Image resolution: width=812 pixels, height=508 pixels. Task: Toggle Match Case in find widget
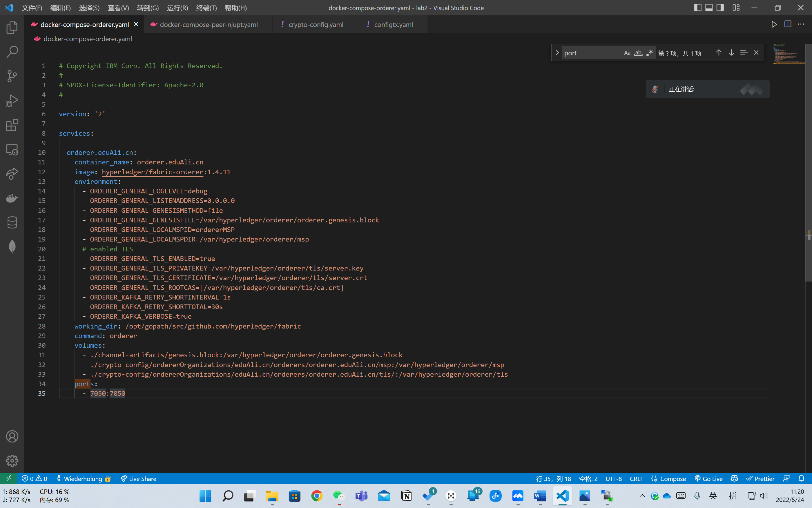(627, 53)
